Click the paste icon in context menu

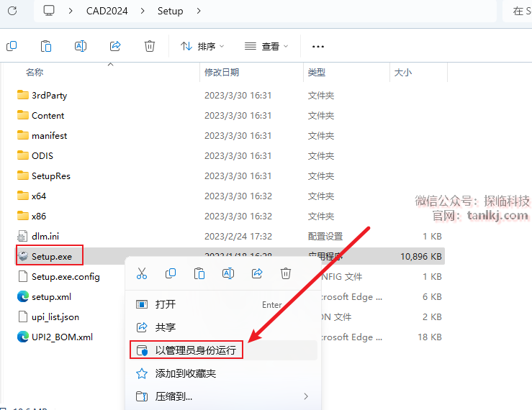(x=199, y=273)
